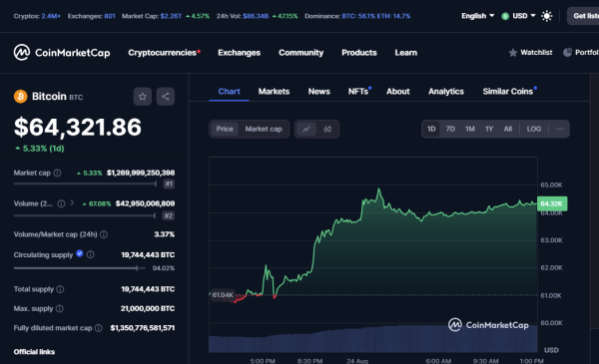Switch to light mode via sun icon
This screenshot has height=364, width=599.
tap(547, 16)
